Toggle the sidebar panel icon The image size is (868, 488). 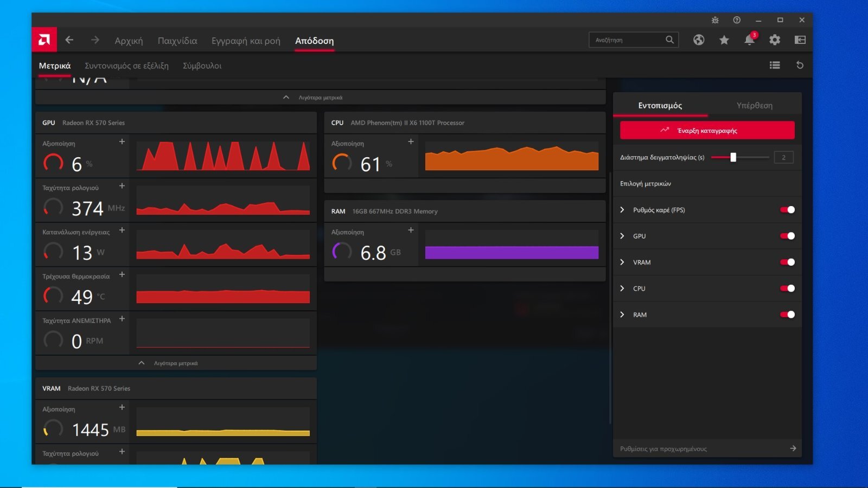click(x=800, y=40)
